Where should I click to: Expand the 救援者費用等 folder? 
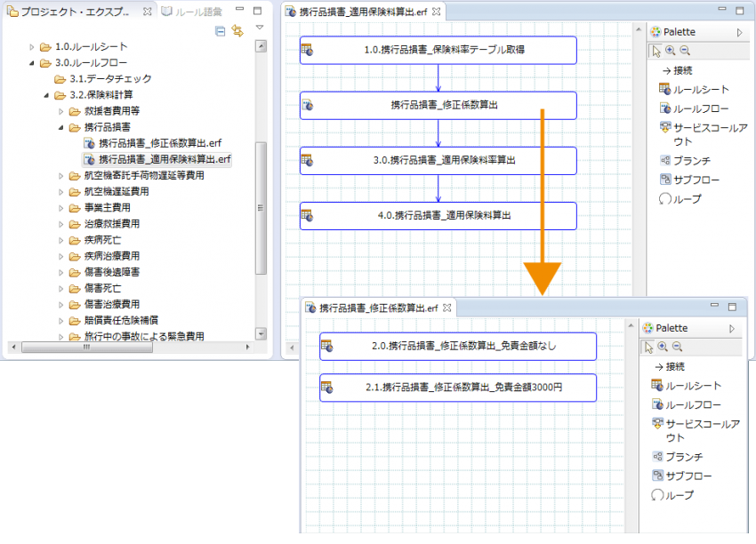pos(61,111)
